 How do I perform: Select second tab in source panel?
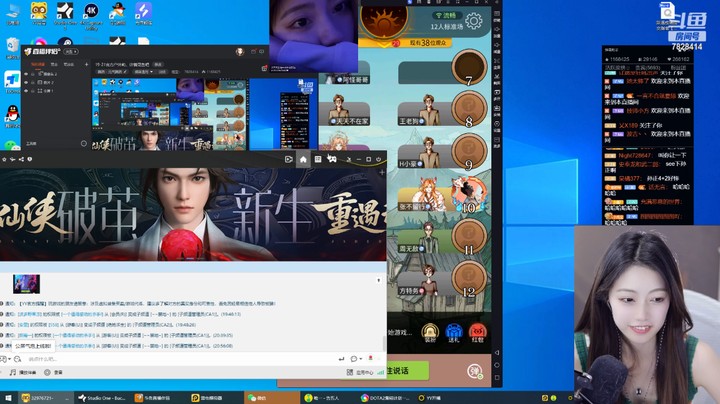point(54,64)
